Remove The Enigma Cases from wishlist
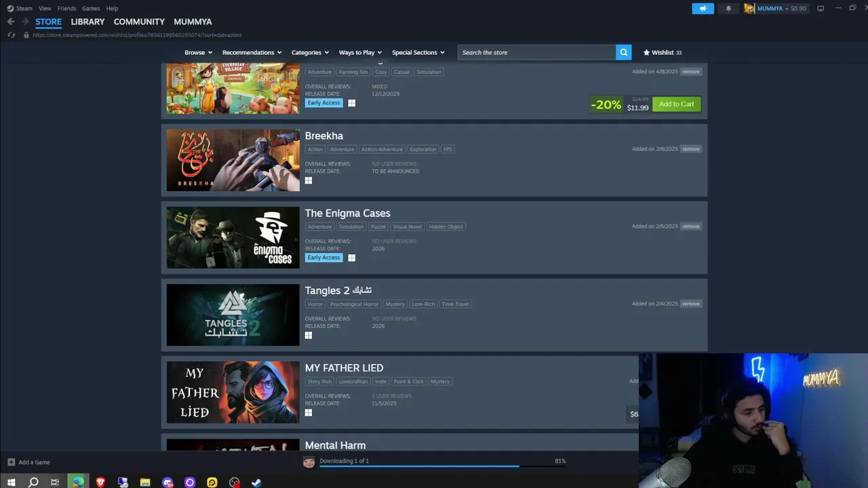Image resolution: width=868 pixels, height=488 pixels. (690, 226)
